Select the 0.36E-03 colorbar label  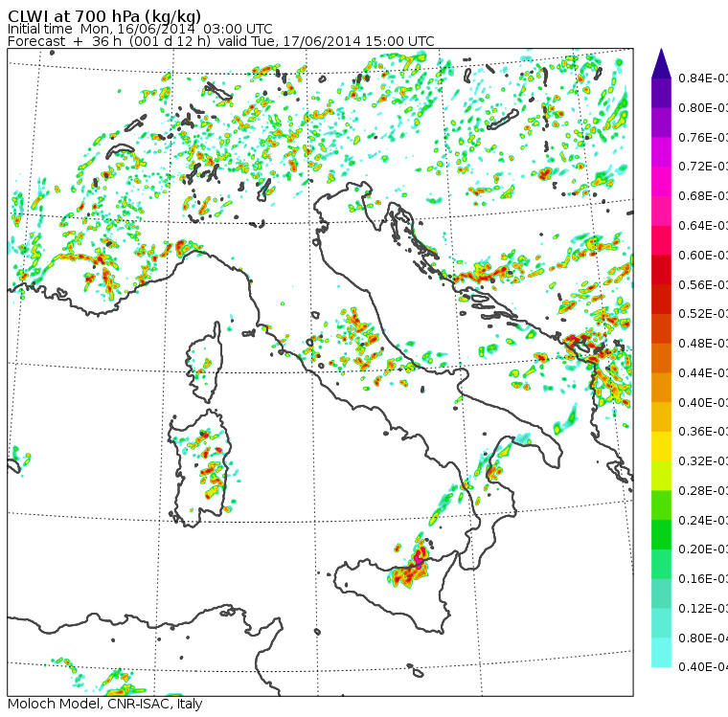pyautogui.click(x=703, y=432)
